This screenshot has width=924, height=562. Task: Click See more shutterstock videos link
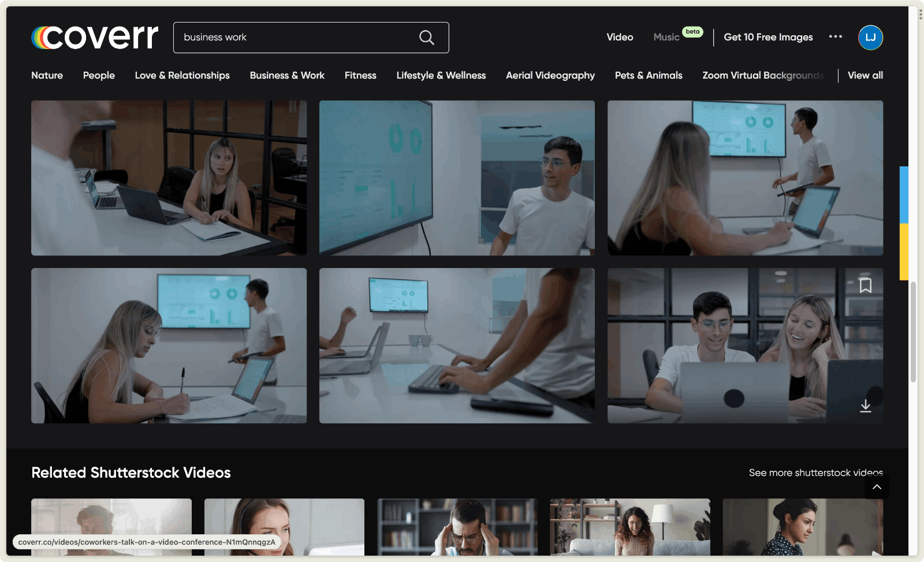point(815,472)
